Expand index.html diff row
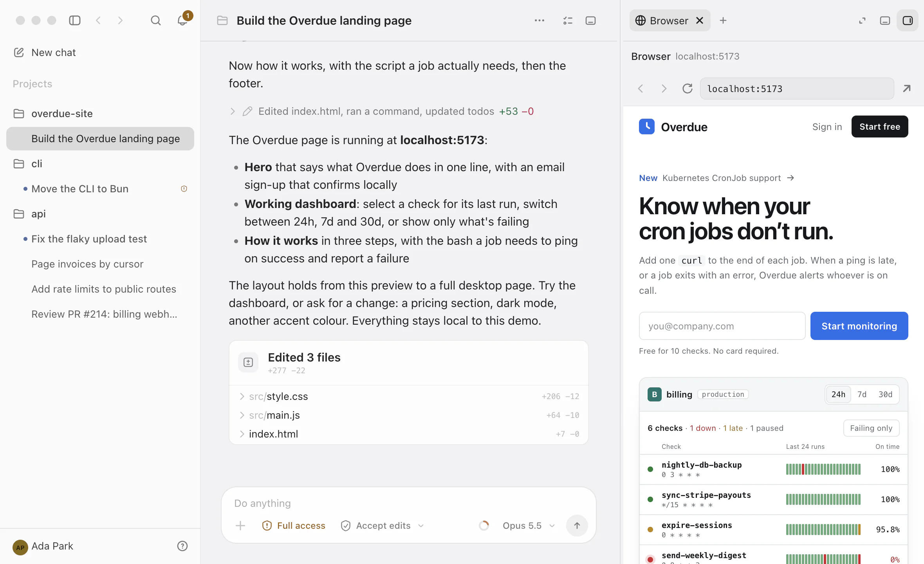Screen dimensions: 924x564 pos(409,434)
